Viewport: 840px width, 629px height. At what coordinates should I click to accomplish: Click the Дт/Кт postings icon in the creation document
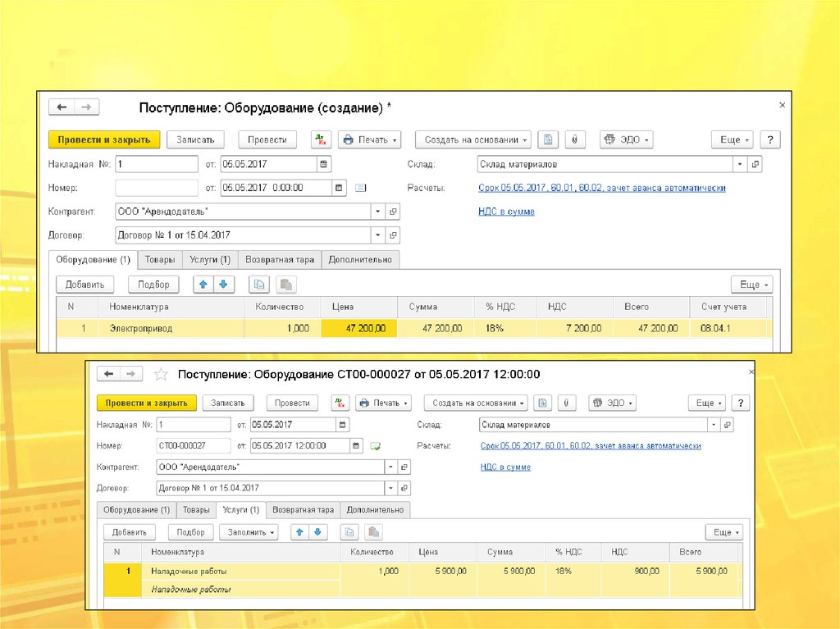coord(321,139)
